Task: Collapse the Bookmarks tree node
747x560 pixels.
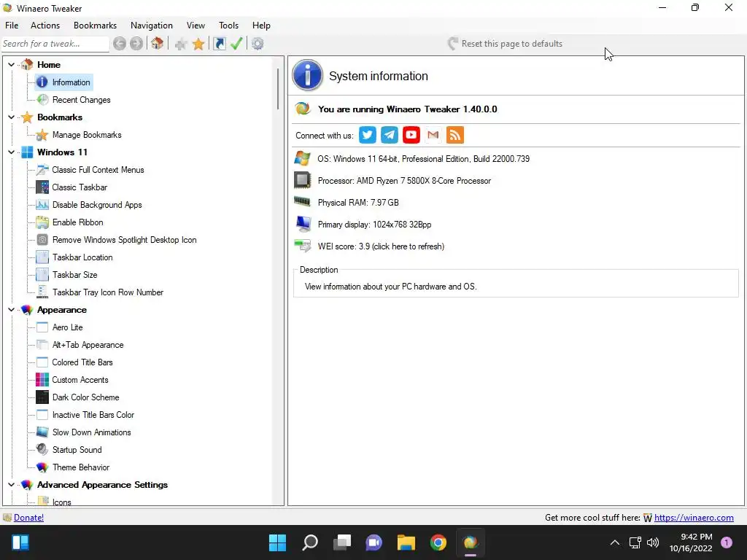Action: click(12, 117)
